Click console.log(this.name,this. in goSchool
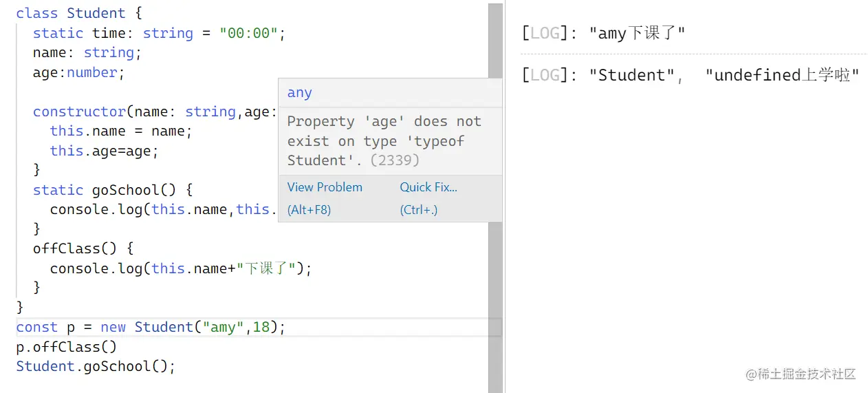 pos(164,209)
